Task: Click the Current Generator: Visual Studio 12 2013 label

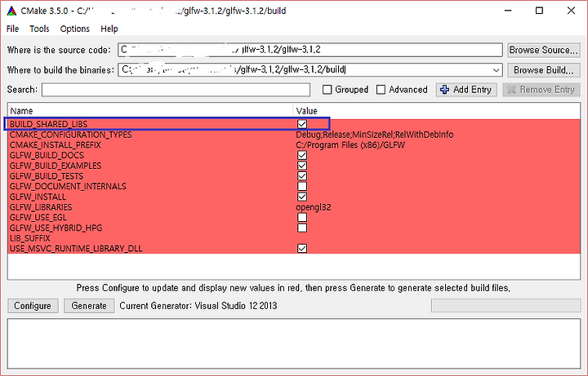Action: tap(198, 306)
